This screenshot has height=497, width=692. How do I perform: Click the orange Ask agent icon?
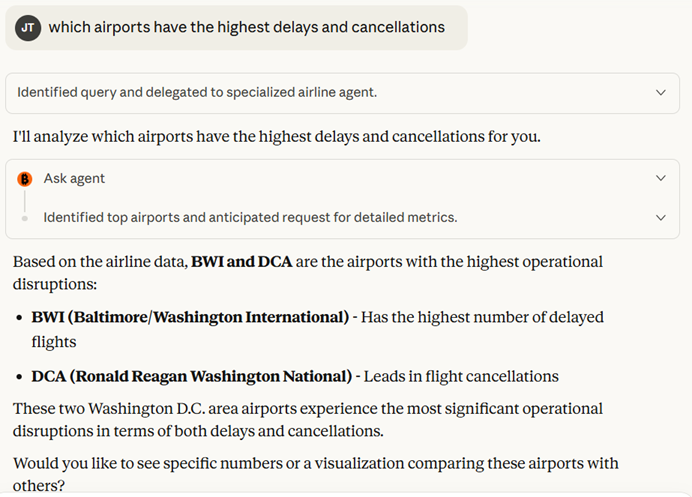[25, 179]
